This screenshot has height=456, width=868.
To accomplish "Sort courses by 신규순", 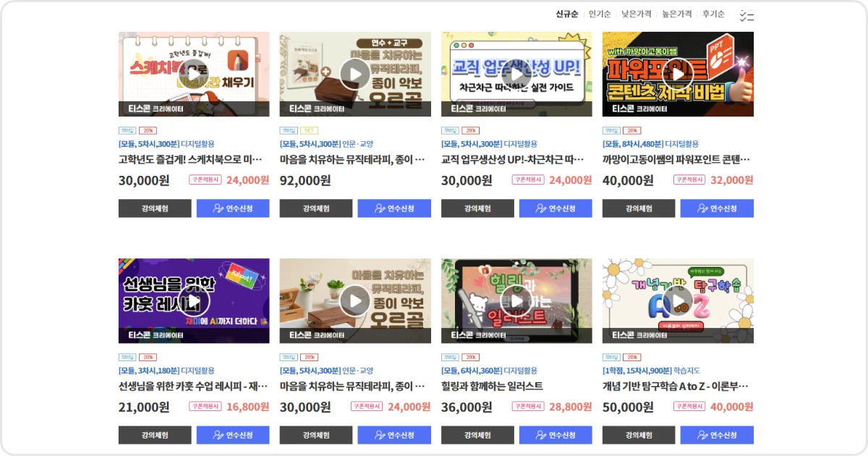I will (x=566, y=14).
